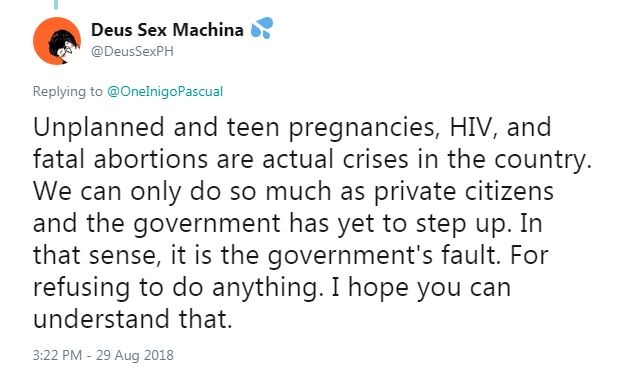Click the blue sweat droplets emoji

pos(262,28)
